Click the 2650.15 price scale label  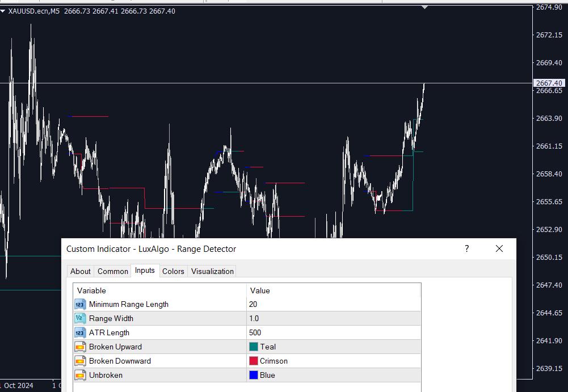[549, 257]
